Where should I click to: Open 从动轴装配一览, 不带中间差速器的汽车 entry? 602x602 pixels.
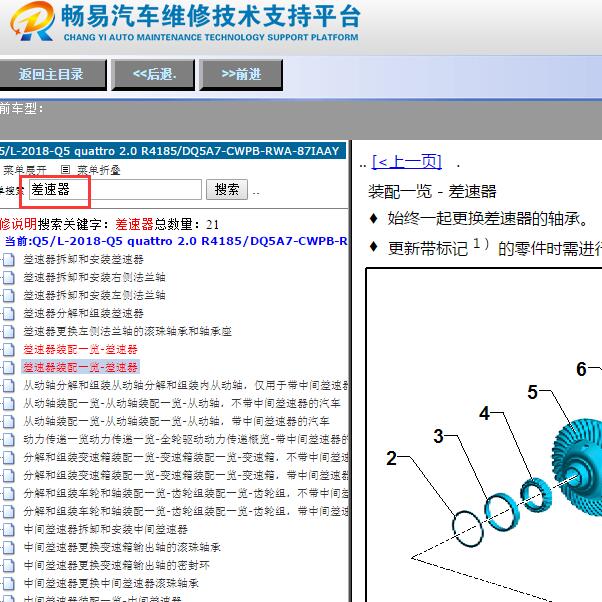coord(182,403)
